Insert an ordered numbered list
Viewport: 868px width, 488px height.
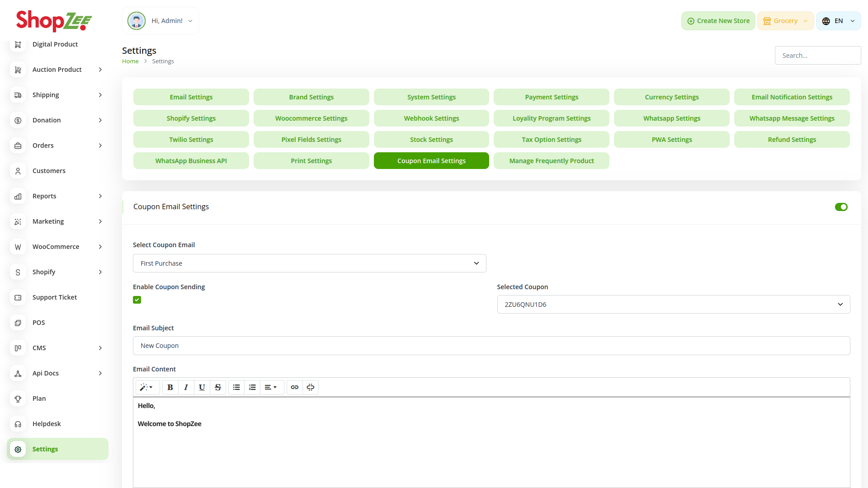252,387
